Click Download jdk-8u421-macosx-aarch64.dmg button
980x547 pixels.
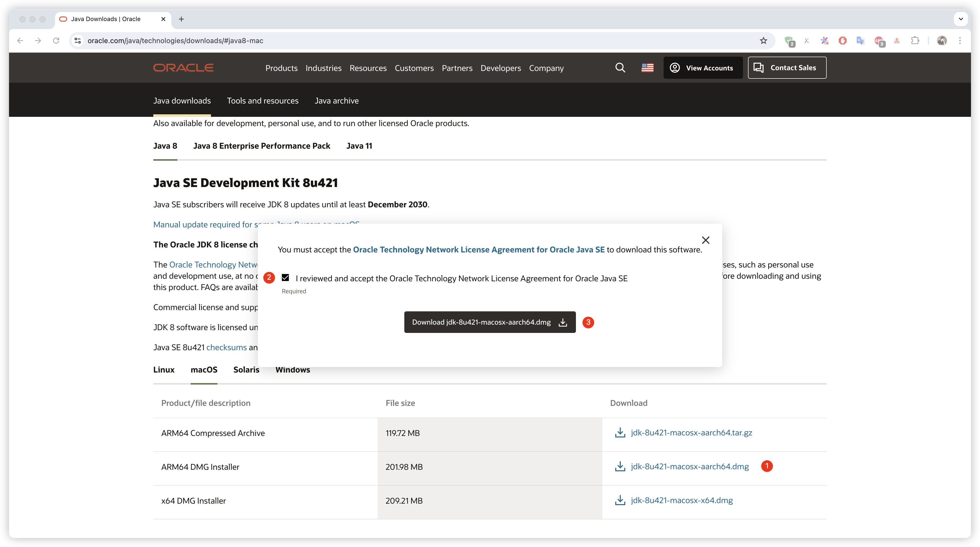coord(489,322)
